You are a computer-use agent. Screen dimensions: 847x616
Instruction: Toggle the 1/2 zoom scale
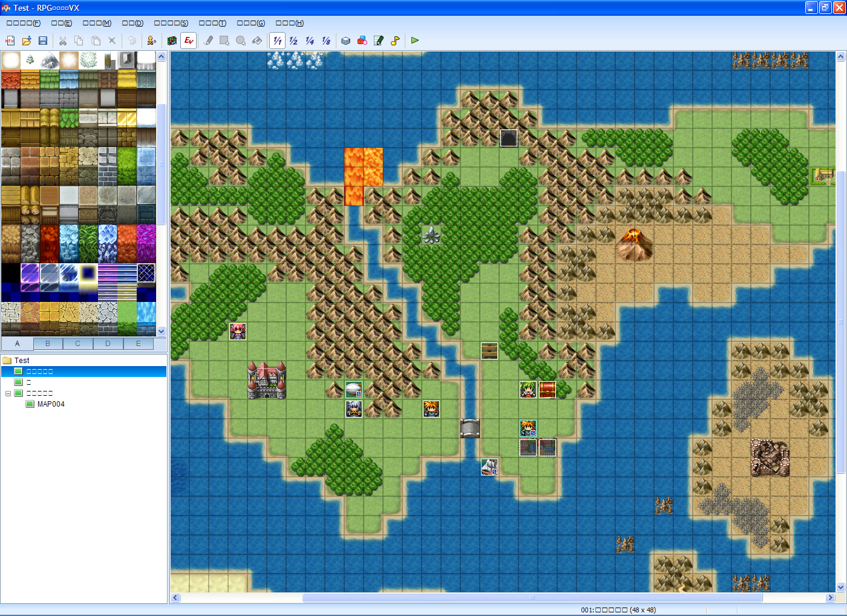pos(293,41)
